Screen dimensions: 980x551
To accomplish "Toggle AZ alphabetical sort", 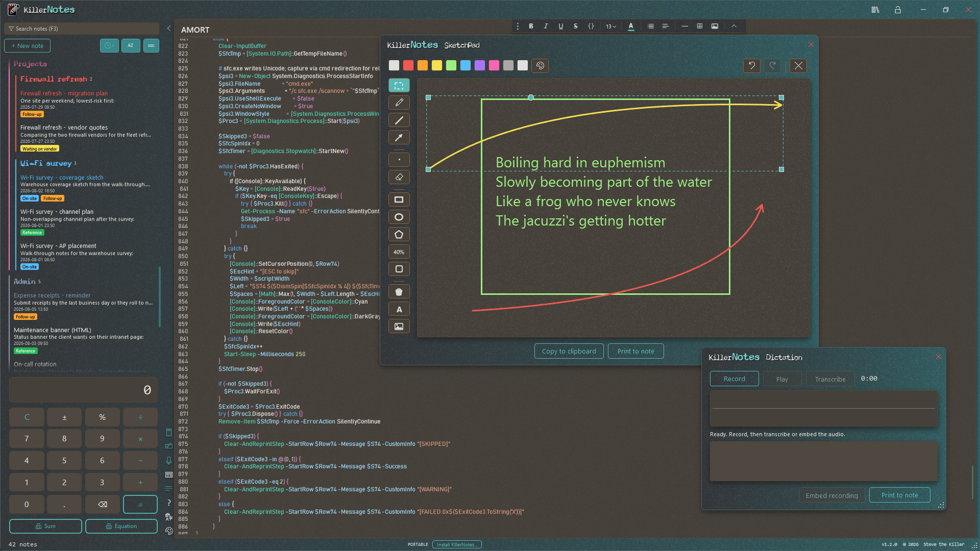I will [131, 45].
